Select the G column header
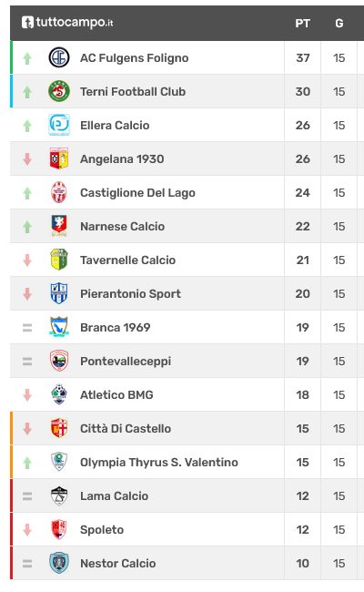The width and height of the screenshot is (364, 592). click(339, 24)
